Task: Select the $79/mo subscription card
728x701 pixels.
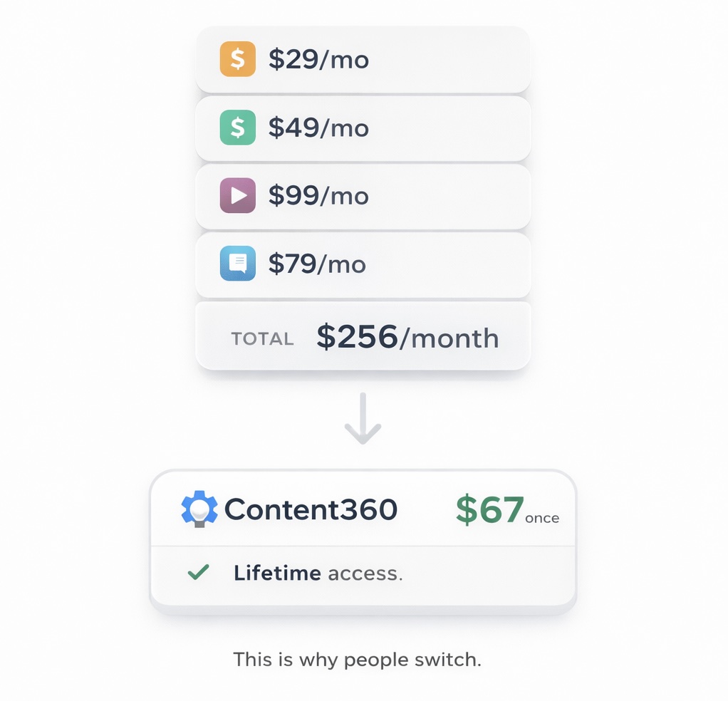Action: pos(363,264)
